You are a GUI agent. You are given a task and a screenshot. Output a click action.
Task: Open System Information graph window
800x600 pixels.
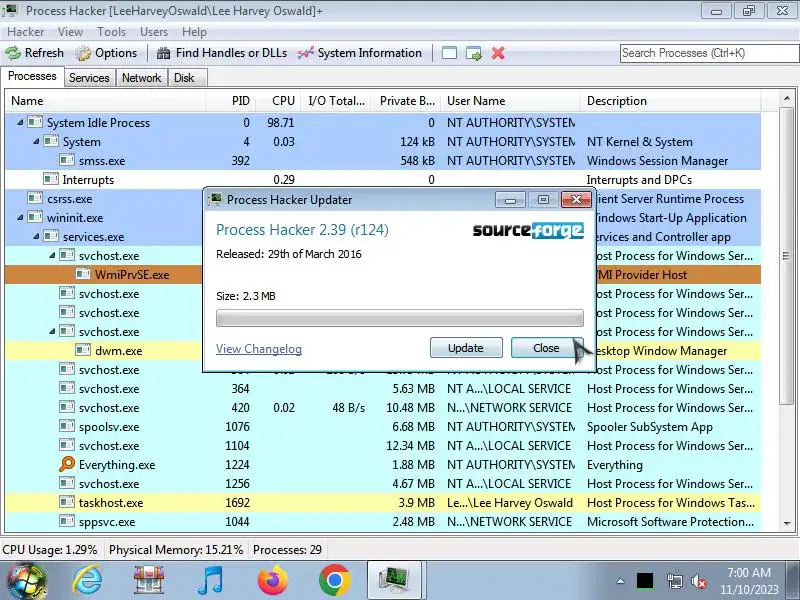(x=360, y=53)
